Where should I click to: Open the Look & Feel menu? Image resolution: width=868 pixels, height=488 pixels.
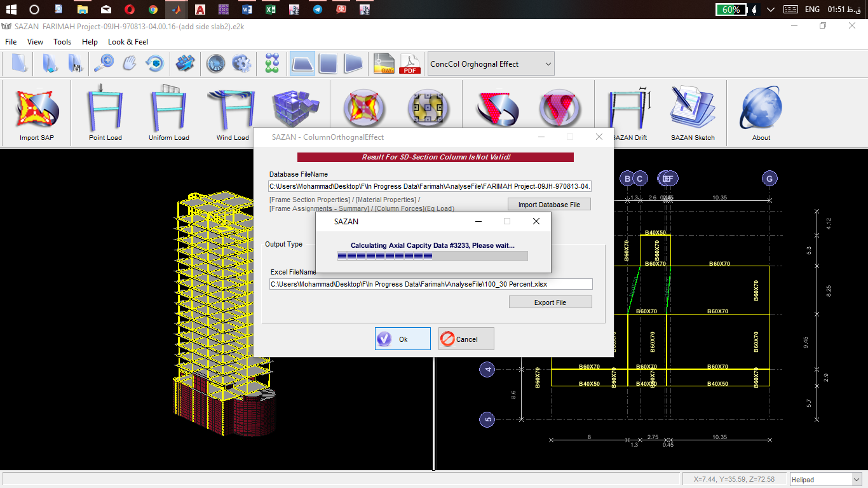point(128,42)
